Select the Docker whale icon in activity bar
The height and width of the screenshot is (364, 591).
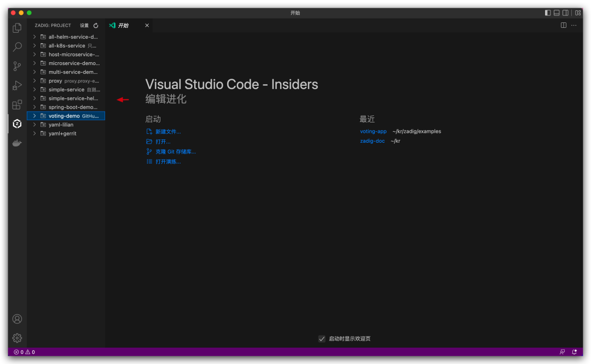click(16, 143)
